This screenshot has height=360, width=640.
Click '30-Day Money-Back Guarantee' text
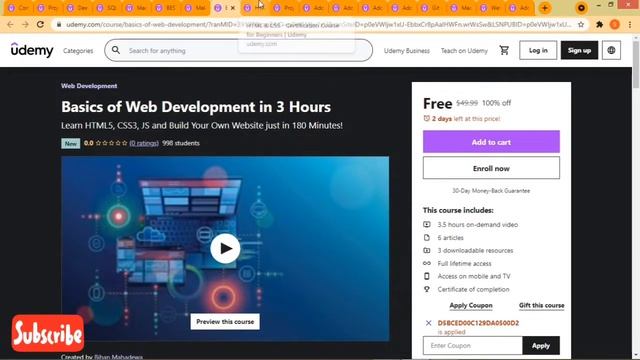(491, 191)
